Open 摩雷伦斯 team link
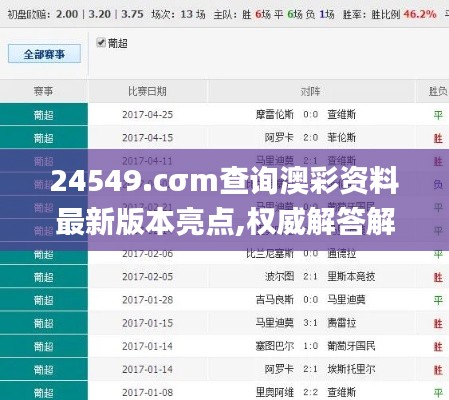449x400 pixels. coord(274,115)
